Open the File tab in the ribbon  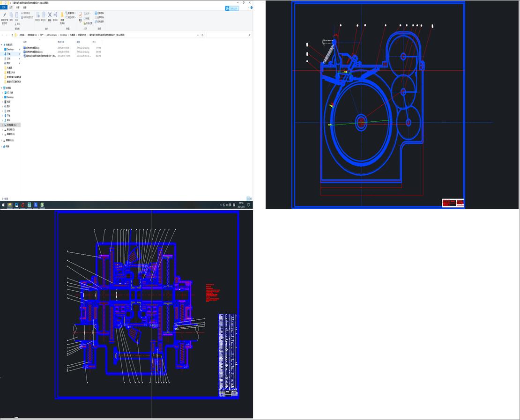[4, 7]
